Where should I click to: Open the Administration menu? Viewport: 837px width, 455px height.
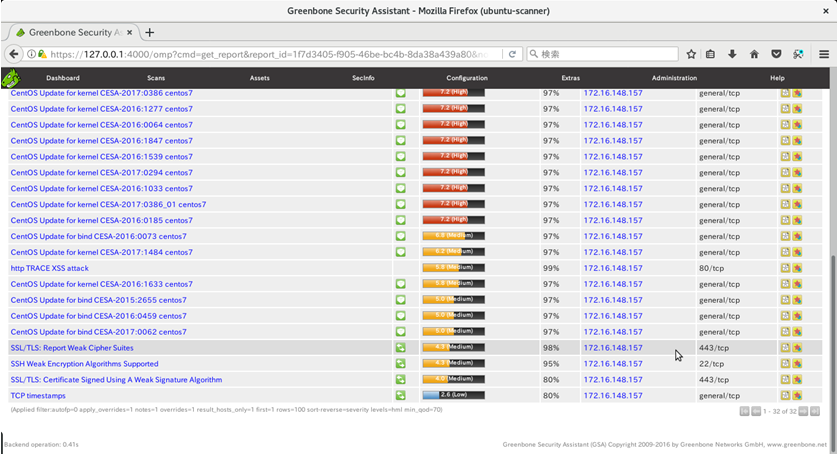[674, 78]
